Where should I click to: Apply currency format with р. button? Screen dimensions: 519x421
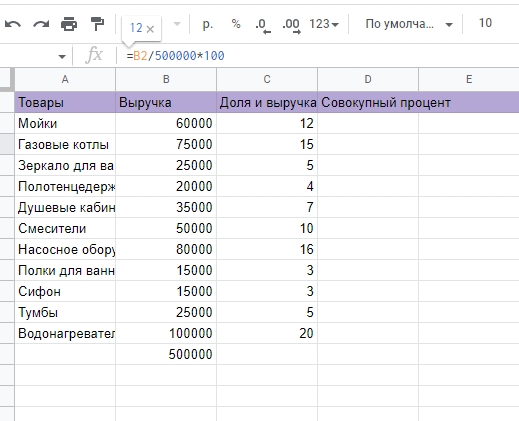point(208,24)
